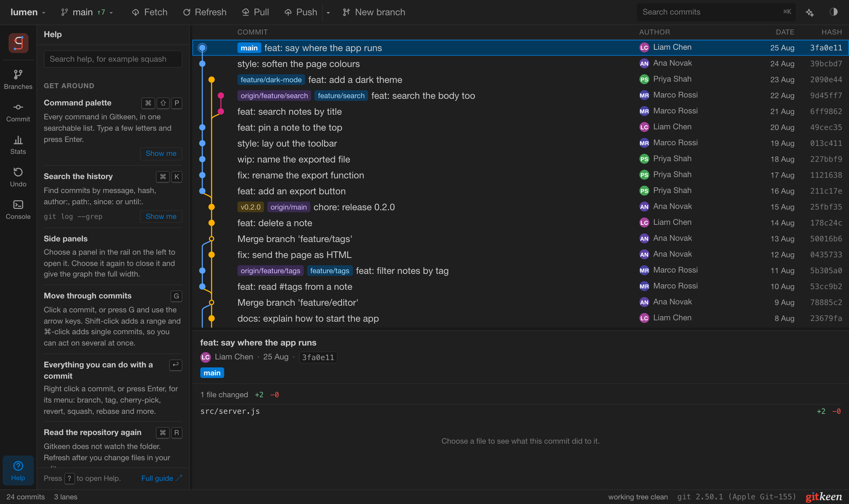Click the origin/feature/search label
849x504 pixels.
(x=274, y=95)
